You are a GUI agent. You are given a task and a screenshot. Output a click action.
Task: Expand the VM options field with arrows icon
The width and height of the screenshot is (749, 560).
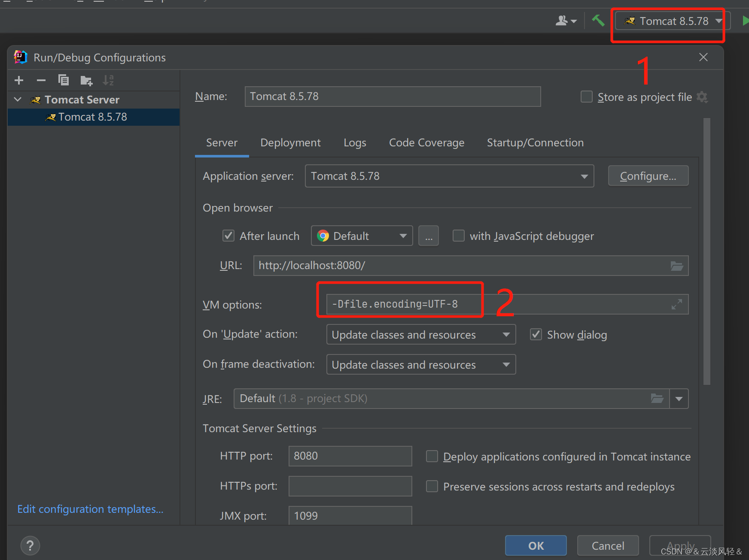[x=677, y=304]
